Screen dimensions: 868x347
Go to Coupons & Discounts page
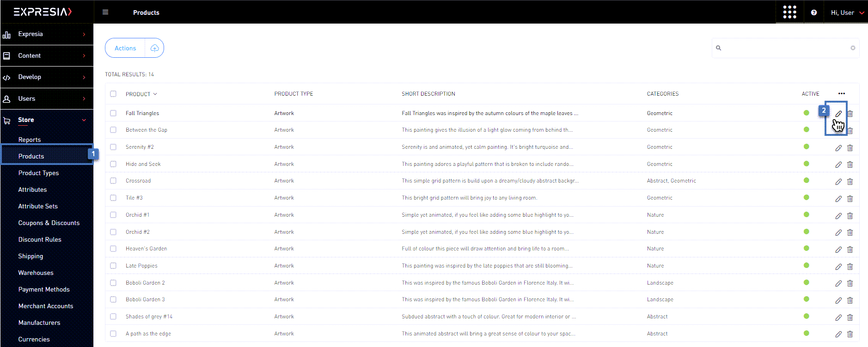click(49, 223)
